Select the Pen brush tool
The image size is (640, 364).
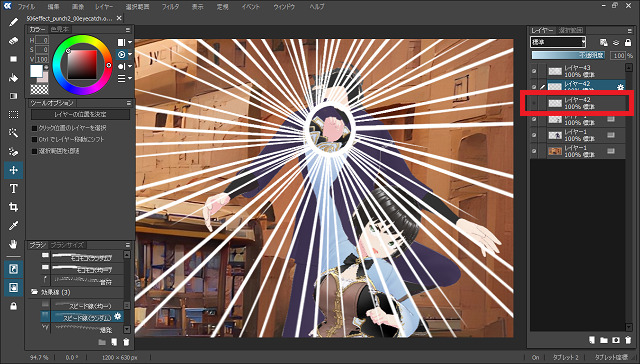pyautogui.click(x=13, y=22)
